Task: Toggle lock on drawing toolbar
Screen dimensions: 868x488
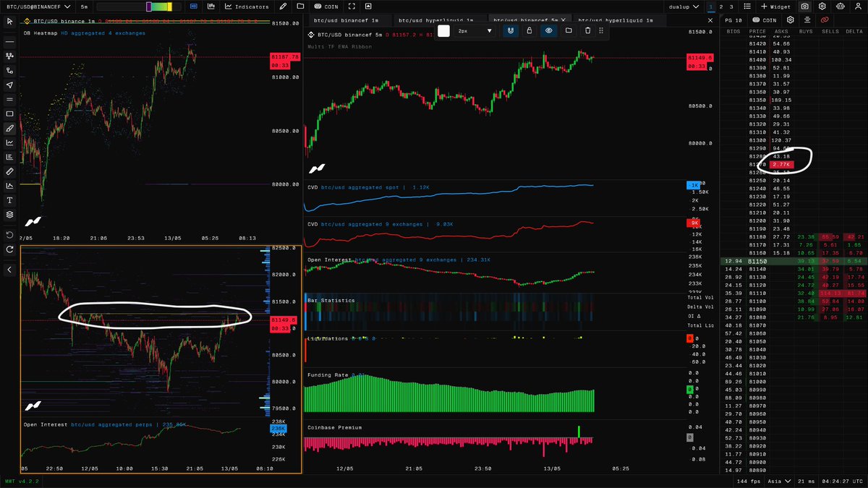Action: click(x=529, y=31)
